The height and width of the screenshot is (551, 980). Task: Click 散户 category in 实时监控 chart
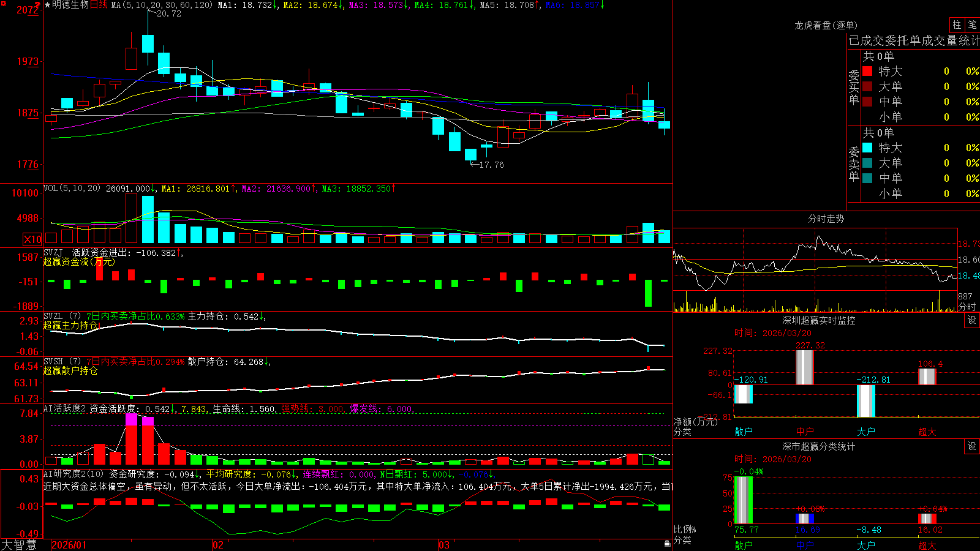[744, 432]
